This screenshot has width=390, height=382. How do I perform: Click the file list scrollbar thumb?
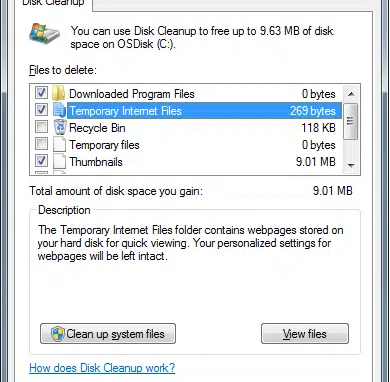351,121
